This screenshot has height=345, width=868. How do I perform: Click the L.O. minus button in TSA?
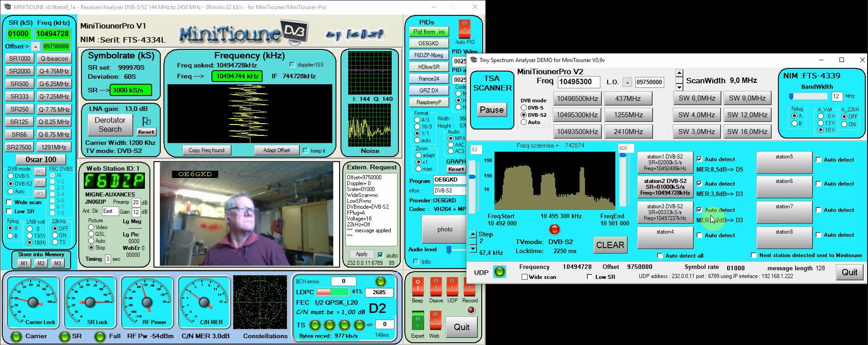click(628, 82)
